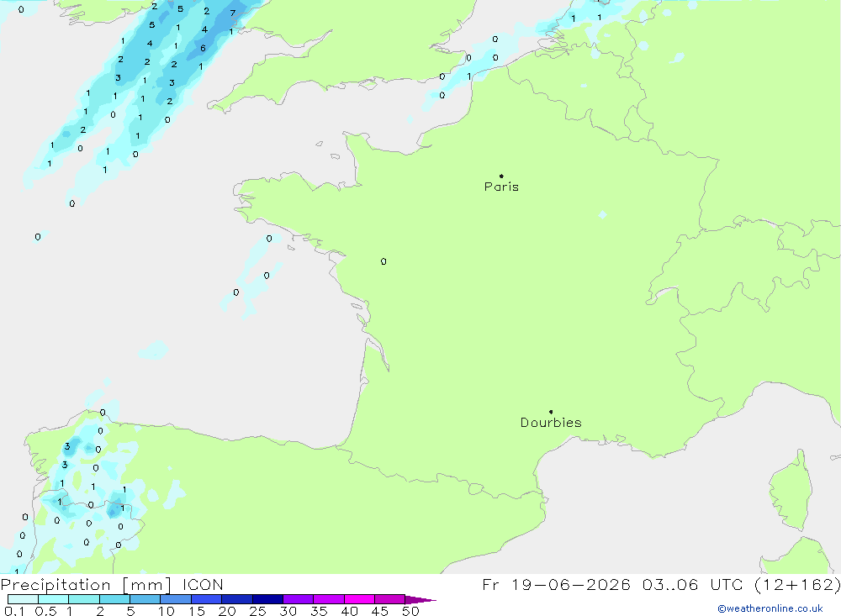Screen dimensions: 841x616
Task: Click the 40 legend scale label
Action: point(350,611)
